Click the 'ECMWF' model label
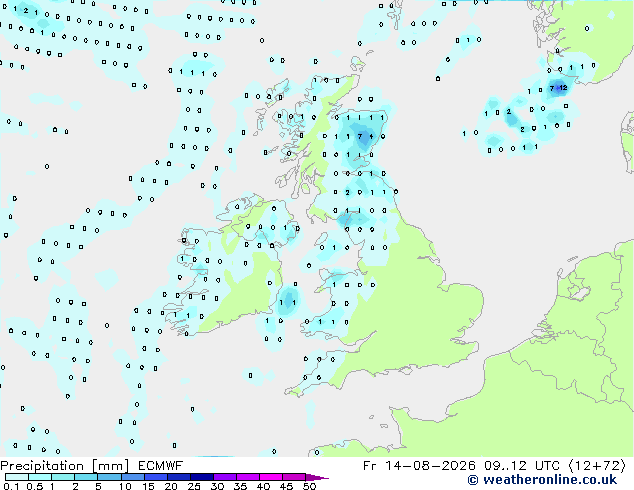 point(161,466)
